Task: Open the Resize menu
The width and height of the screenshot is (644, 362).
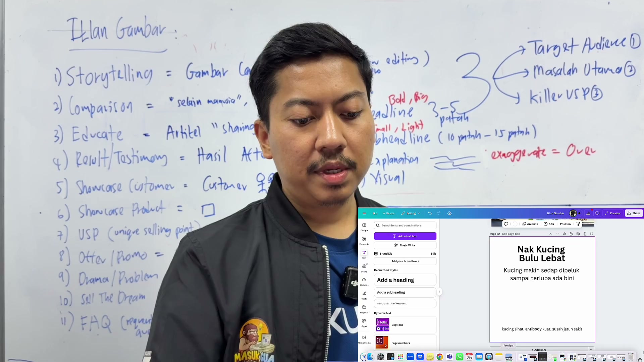Action: pyautogui.click(x=389, y=213)
